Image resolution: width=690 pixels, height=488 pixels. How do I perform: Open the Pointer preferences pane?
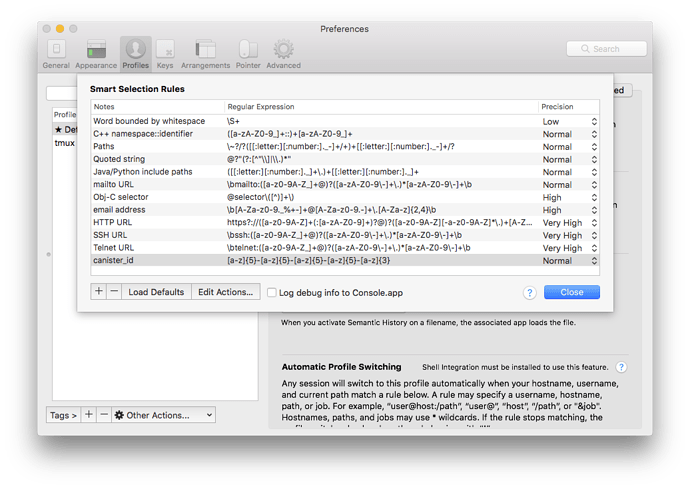pos(248,54)
